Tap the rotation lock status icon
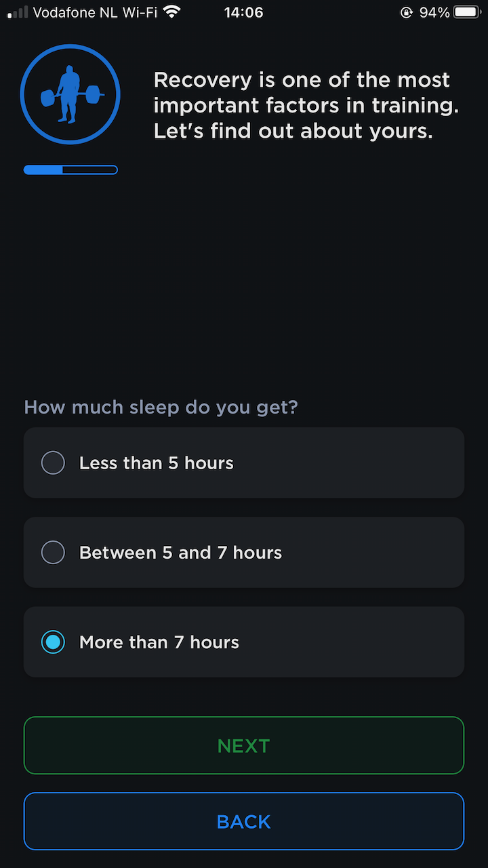 (407, 12)
